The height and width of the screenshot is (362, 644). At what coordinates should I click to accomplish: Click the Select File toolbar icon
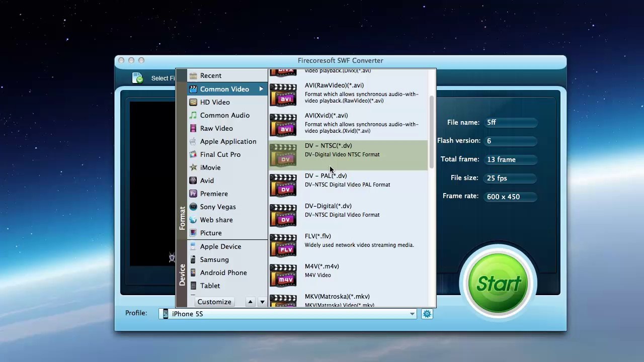(x=137, y=78)
